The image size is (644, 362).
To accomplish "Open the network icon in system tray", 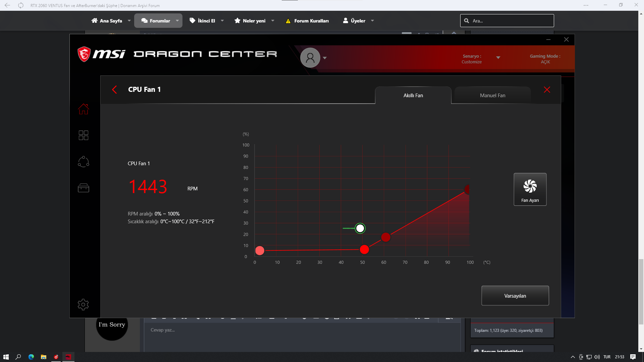I will (589, 357).
